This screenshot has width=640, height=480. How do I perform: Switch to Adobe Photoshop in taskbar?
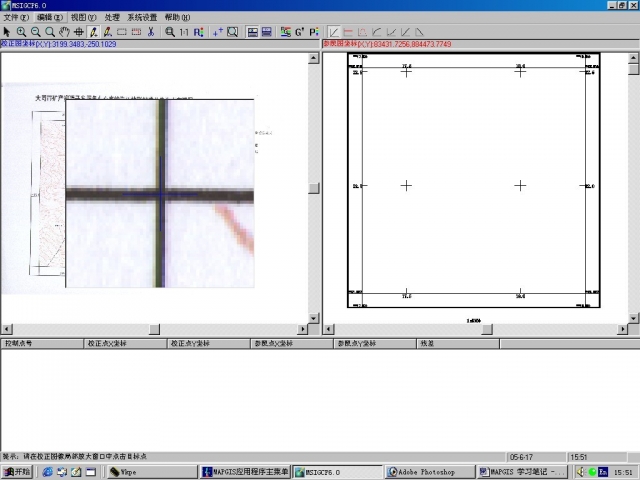point(428,472)
